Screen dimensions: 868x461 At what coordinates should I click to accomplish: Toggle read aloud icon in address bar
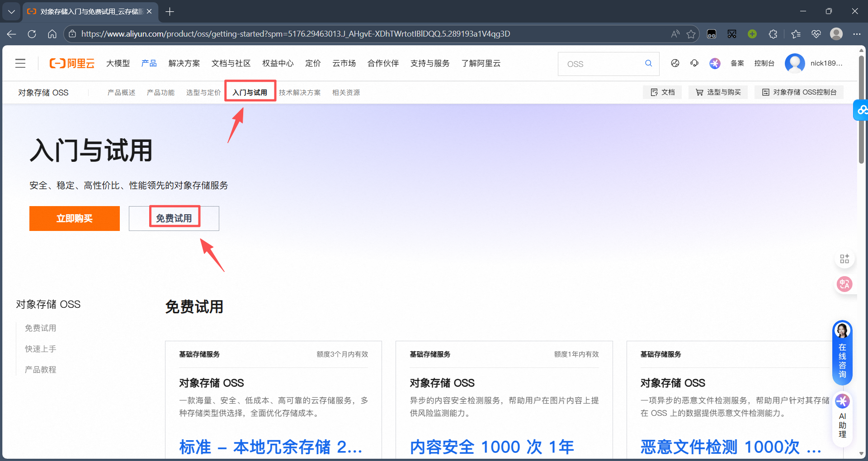[x=675, y=34]
